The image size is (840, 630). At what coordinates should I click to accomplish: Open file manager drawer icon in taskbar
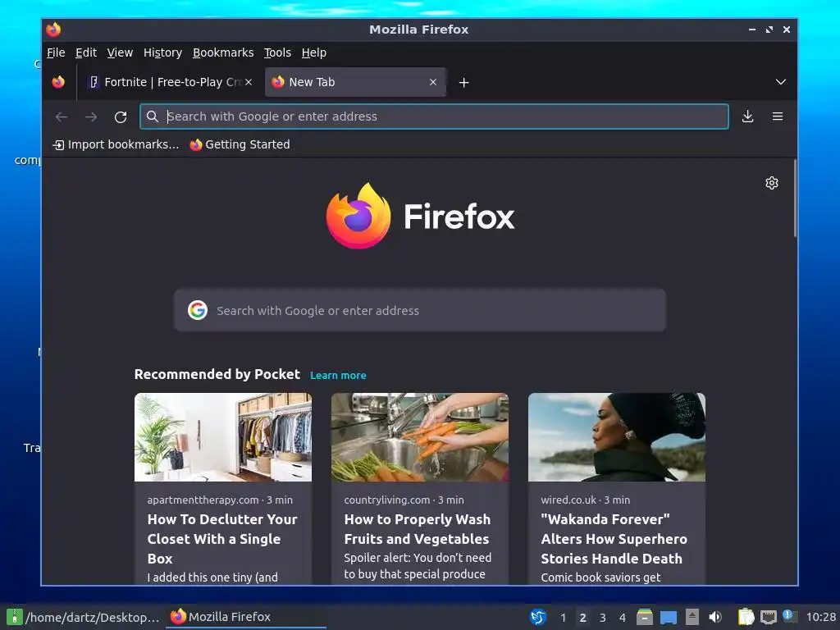click(x=645, y=617)
